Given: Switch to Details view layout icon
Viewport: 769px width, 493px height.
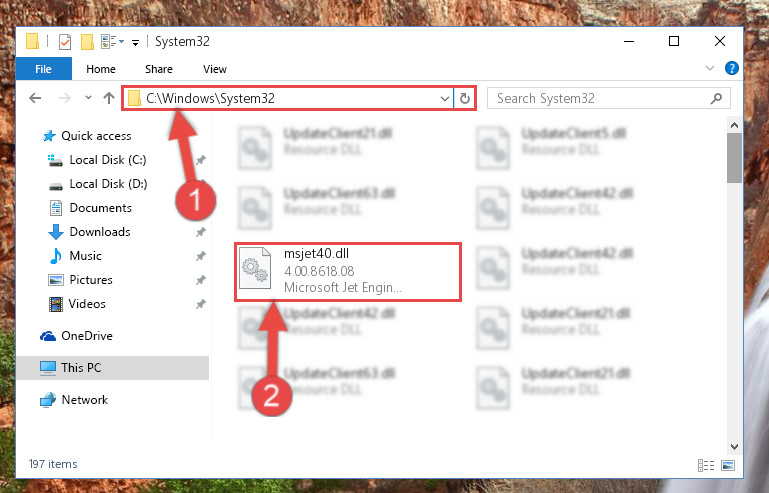Looking at the screenshot, I should click(x=706, y=465).
